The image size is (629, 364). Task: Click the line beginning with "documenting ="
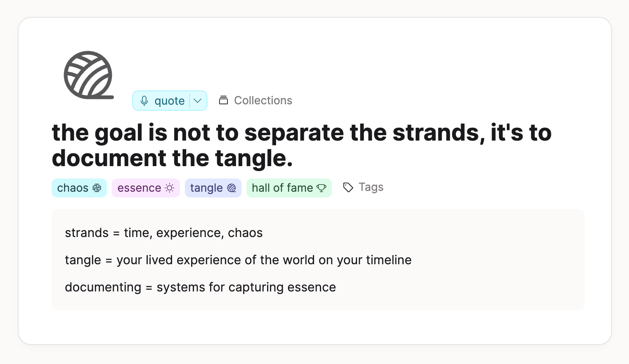pos(200,287)
